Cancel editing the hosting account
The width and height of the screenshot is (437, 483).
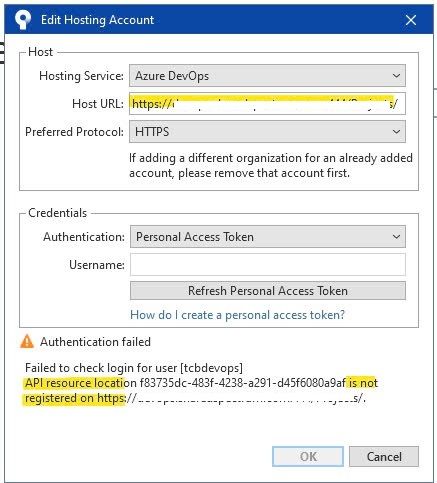point(384,456)
